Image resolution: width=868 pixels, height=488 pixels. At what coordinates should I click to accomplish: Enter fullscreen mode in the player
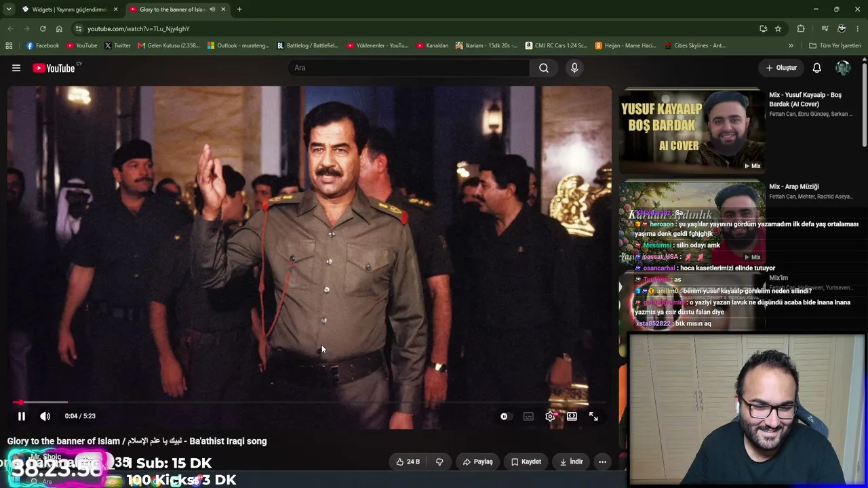click(x=593, y=416)
